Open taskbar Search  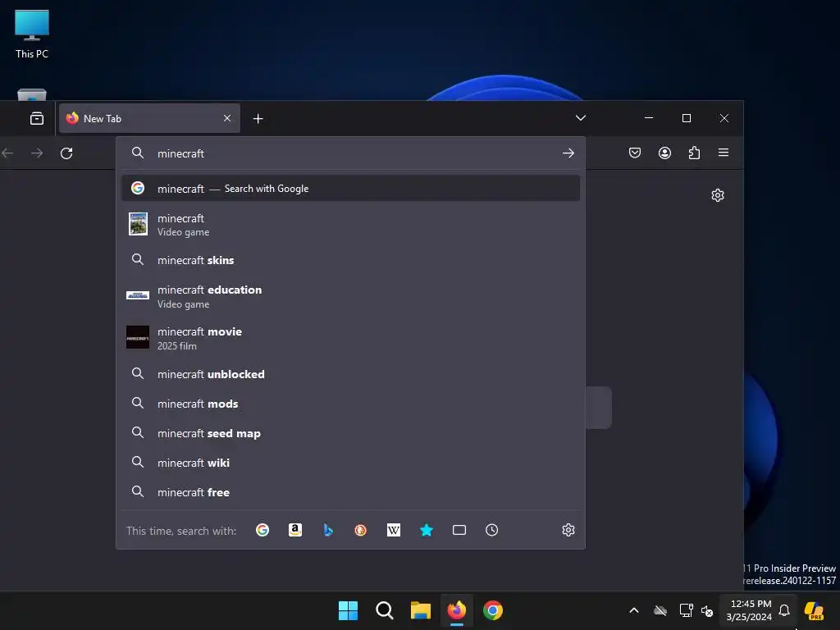pyautogui.click(x=384, y=610)
